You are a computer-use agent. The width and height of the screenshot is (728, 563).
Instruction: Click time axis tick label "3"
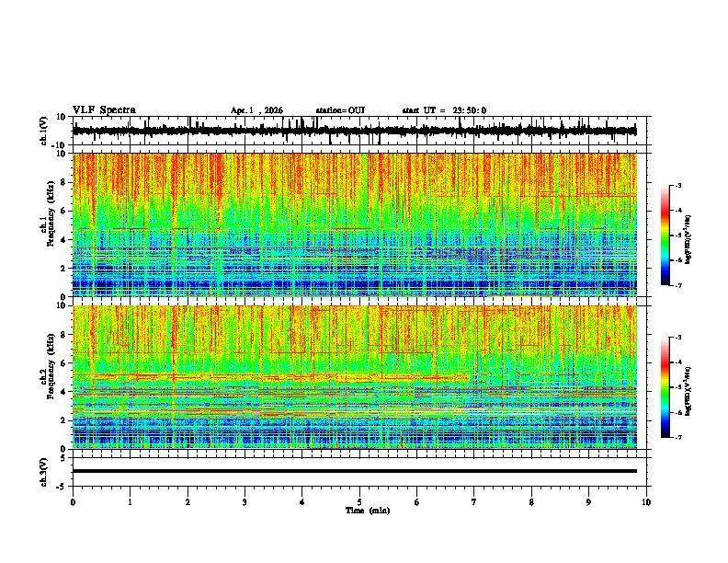tap(245, 502)
